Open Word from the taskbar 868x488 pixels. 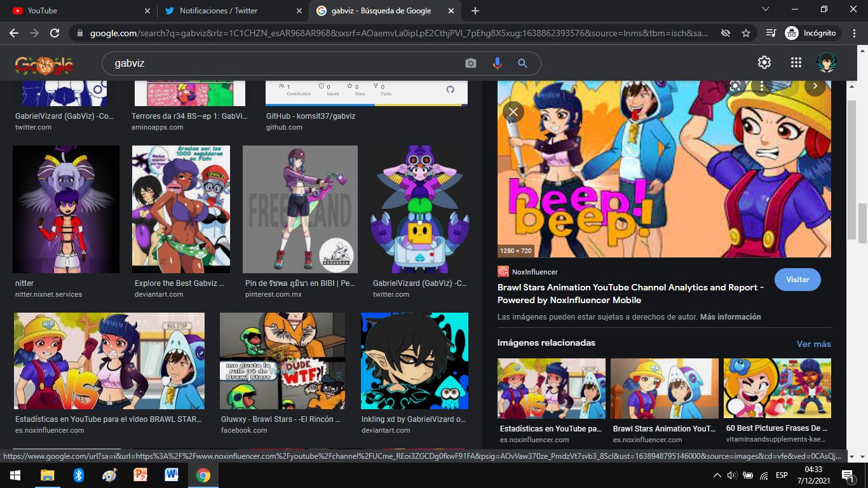172,475
